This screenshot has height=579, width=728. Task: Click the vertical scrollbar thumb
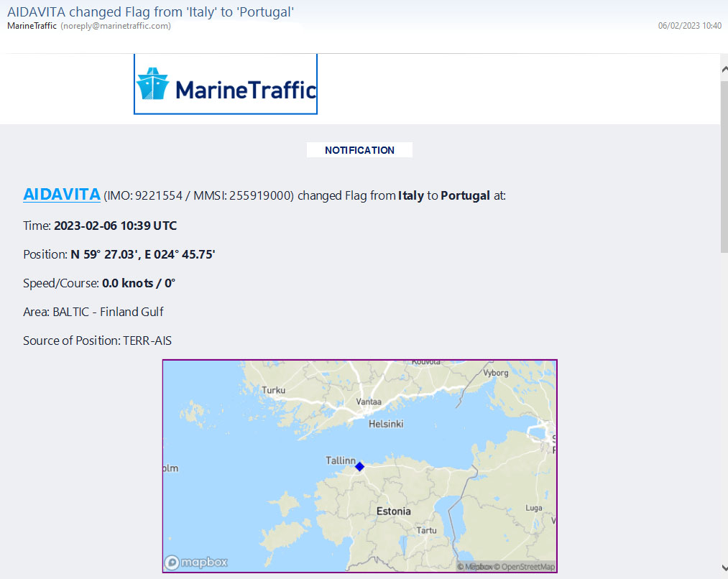pyautogui.click(x=723, y=167)
